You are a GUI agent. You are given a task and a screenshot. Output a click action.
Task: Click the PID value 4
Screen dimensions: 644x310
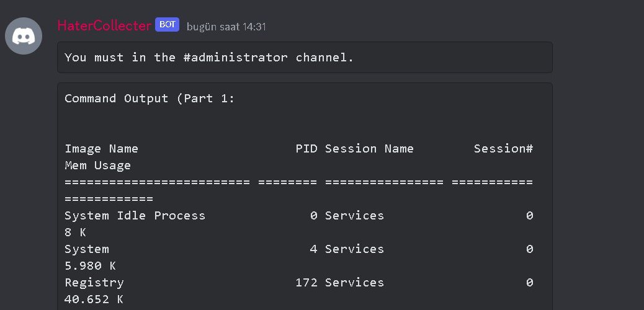[x=314, y=249]
